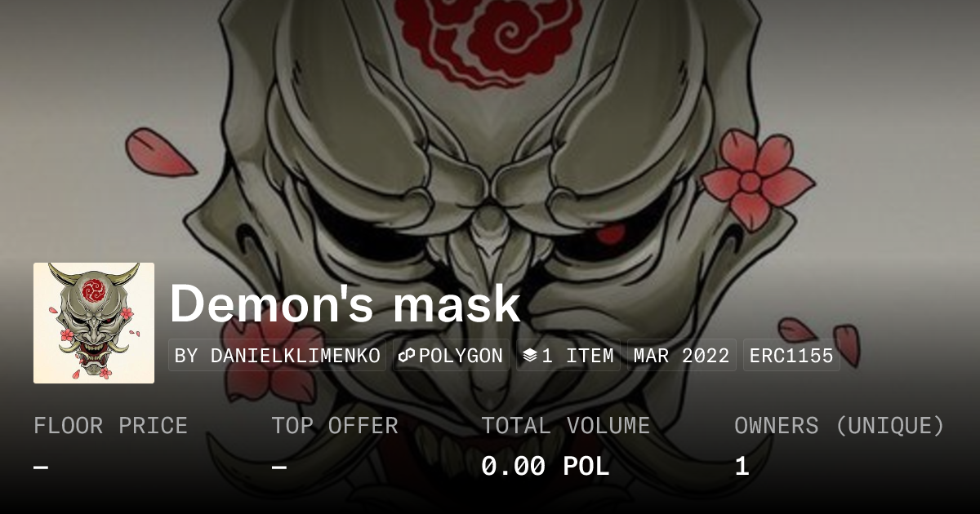Click the stacked layers items icon
980x514 pixels.
(530, 356)
